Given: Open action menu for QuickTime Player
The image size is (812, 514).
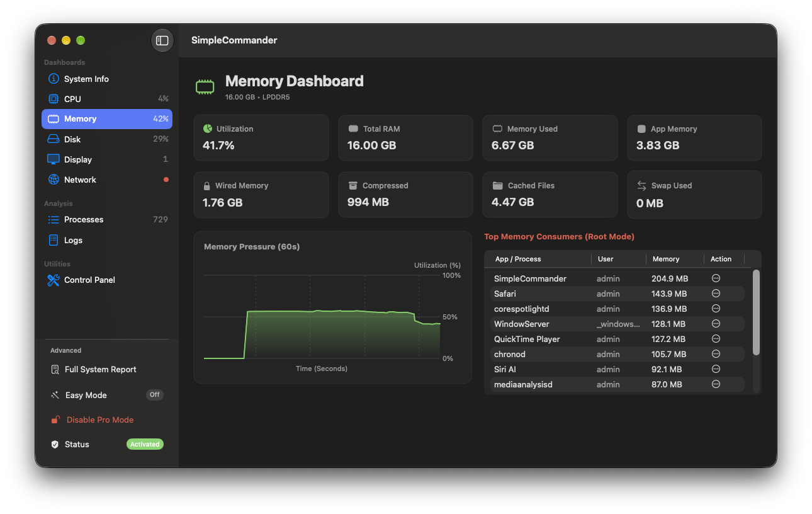Looking at the screenshot, I should pos(716,339).
